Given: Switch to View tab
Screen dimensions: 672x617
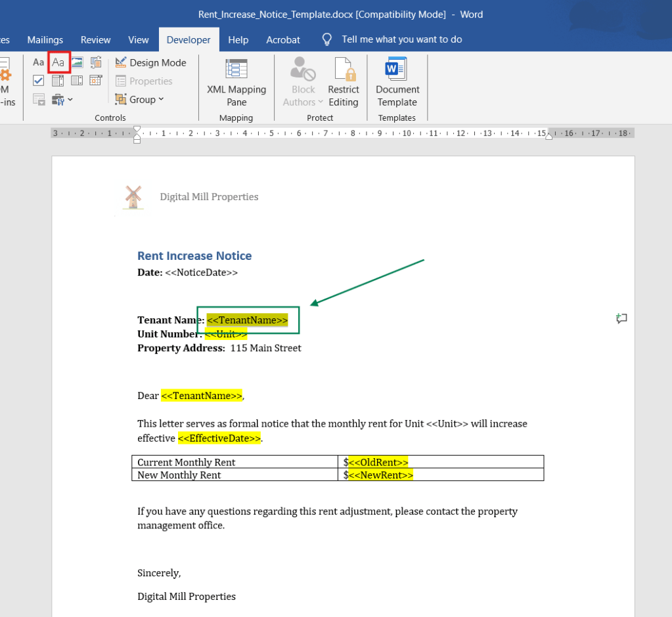Looking at the screenshot, I should [139, 40].
